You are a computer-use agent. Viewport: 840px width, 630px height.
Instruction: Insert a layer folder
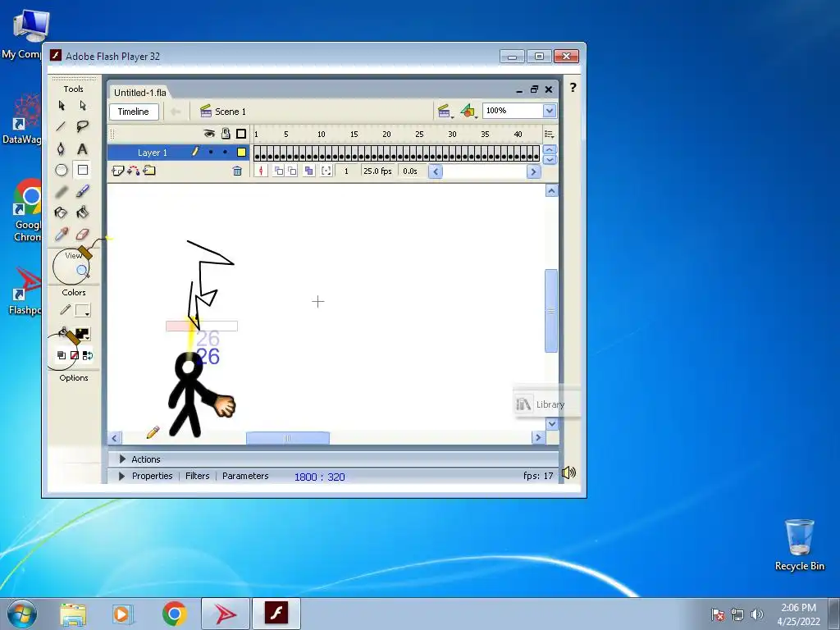coord(149,171)
